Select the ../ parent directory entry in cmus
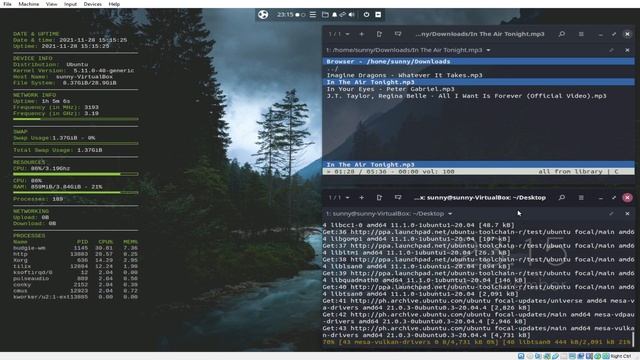The height and width of the screenshot is (360, 640). tap(333, 69)
